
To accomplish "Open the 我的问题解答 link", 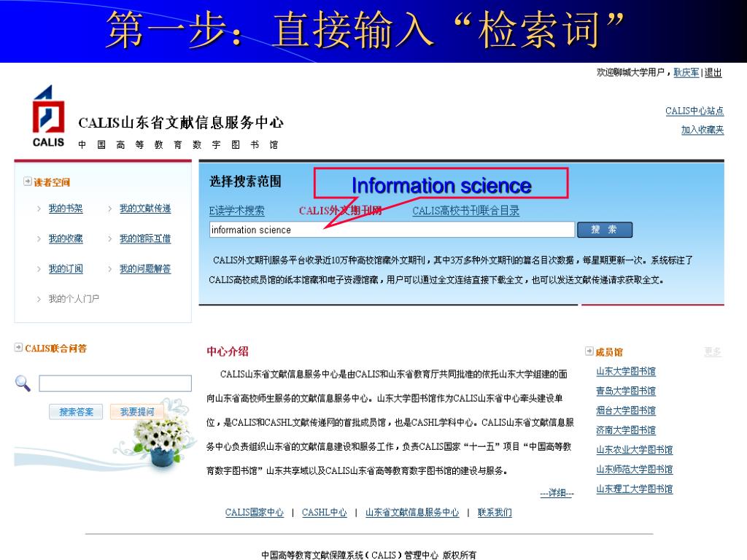I will 145,269.
